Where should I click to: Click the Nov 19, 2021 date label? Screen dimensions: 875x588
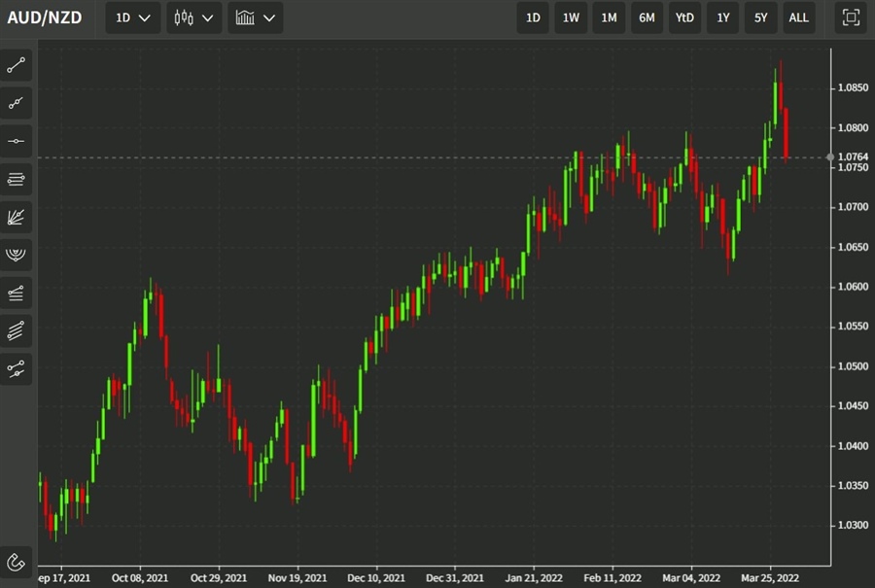297,578
